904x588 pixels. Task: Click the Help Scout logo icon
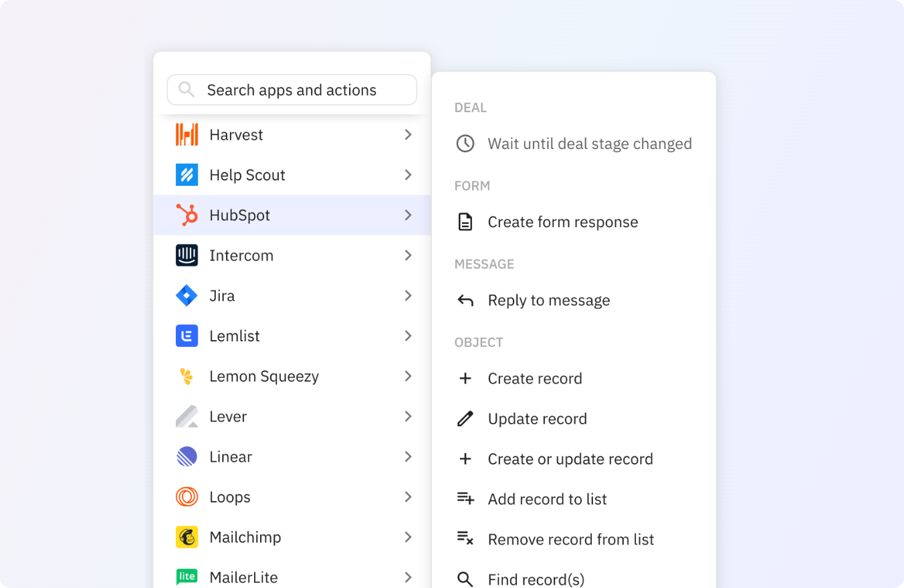187,175
